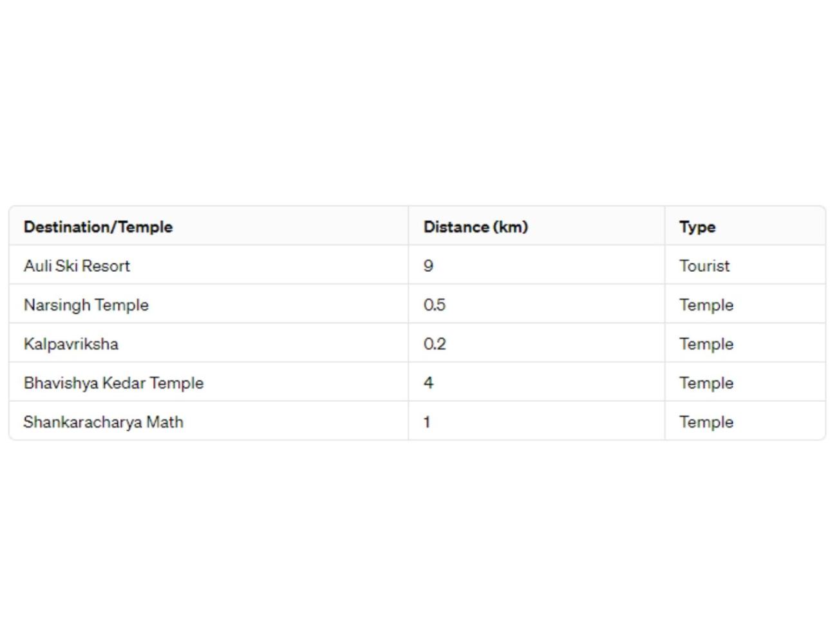Image resolution: width=837 pixels, height=644 pixels.
Task: Click the distance value 9
Action: click(x=428, y=266)
